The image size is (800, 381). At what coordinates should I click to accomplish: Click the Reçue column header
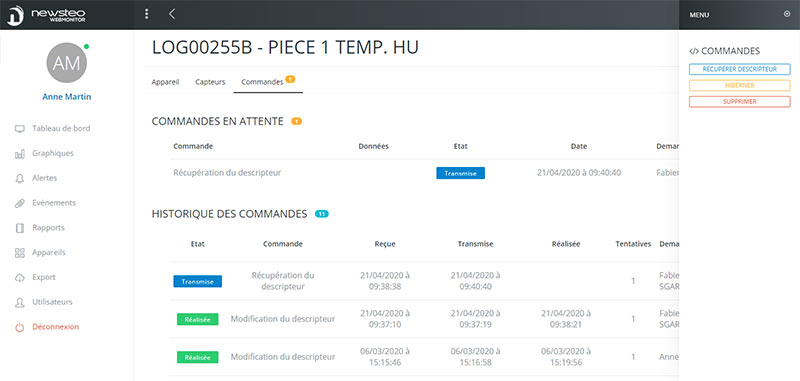385,244
